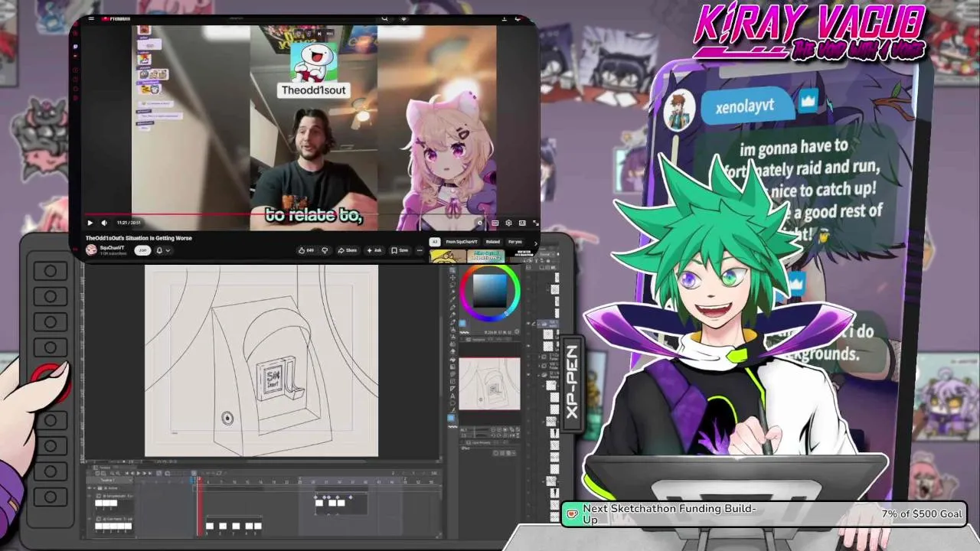Click the voice search microphone icon
980x551 pixels.
coord(404,18)
